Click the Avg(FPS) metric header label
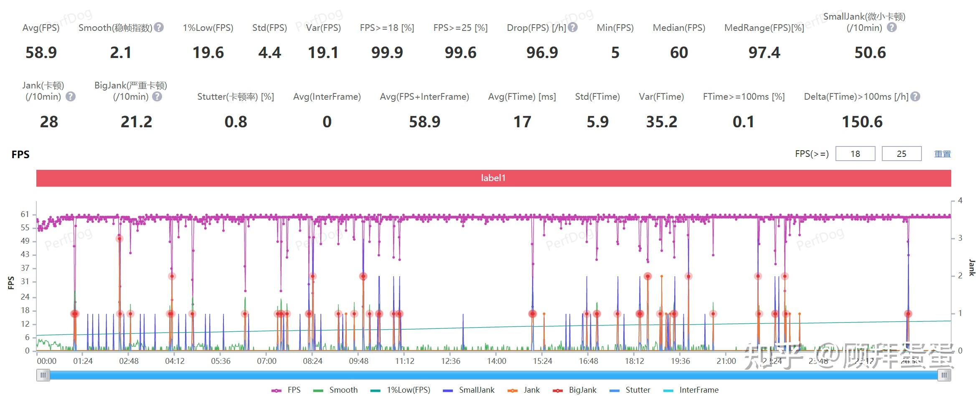 click(41, 28)
